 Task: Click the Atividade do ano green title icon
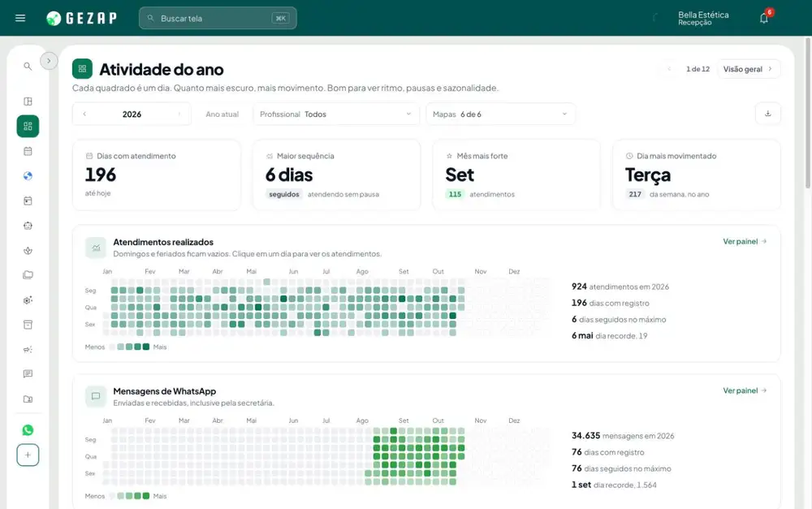pyautogui.click(x=82, y=69)
